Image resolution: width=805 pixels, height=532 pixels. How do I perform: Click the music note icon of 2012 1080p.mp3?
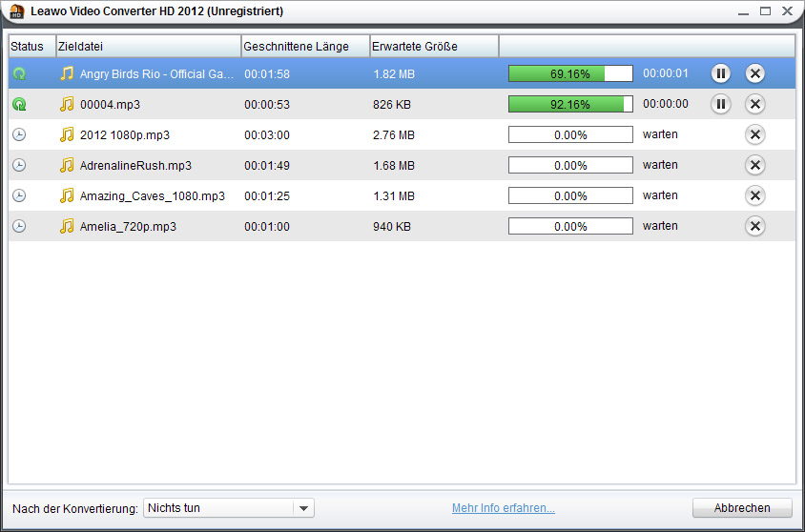(67, 134)
